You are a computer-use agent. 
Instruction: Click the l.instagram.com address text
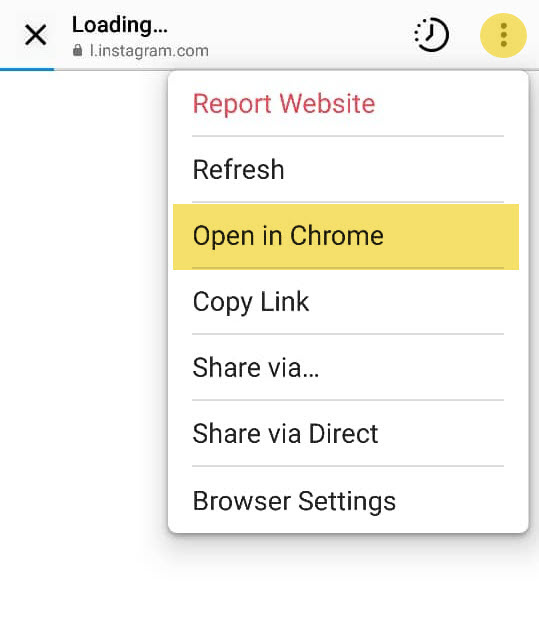coord(149,51)
